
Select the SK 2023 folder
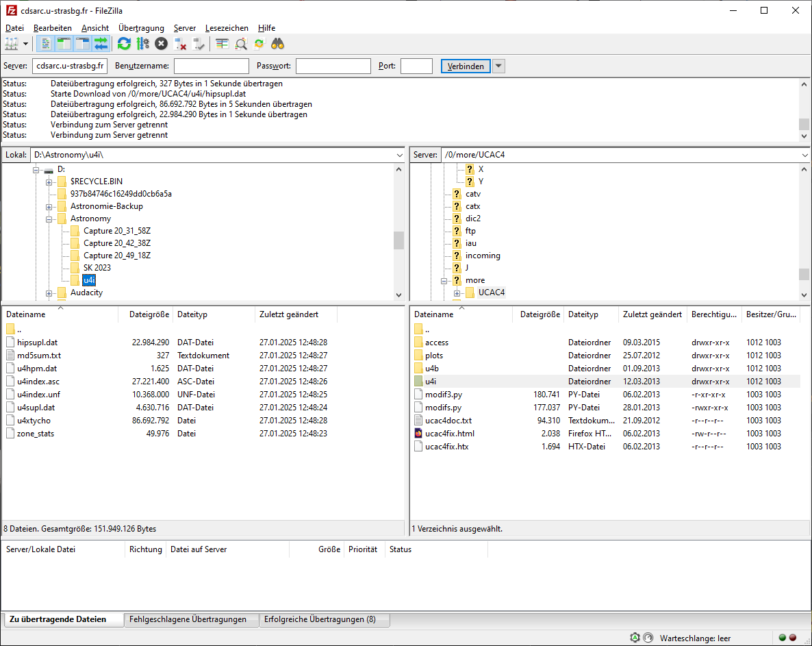tap(97, 268)
